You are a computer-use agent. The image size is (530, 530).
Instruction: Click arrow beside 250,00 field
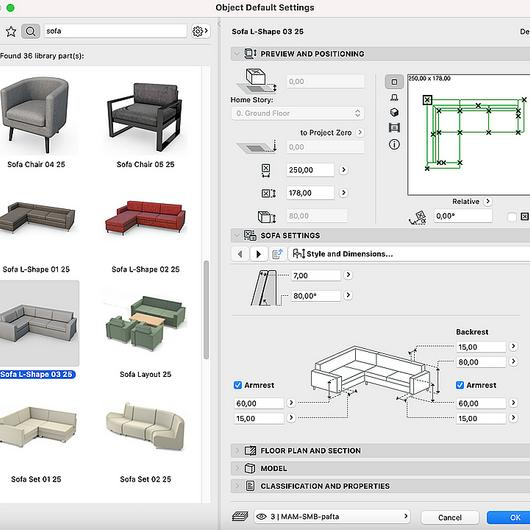(x=343, y=170)
